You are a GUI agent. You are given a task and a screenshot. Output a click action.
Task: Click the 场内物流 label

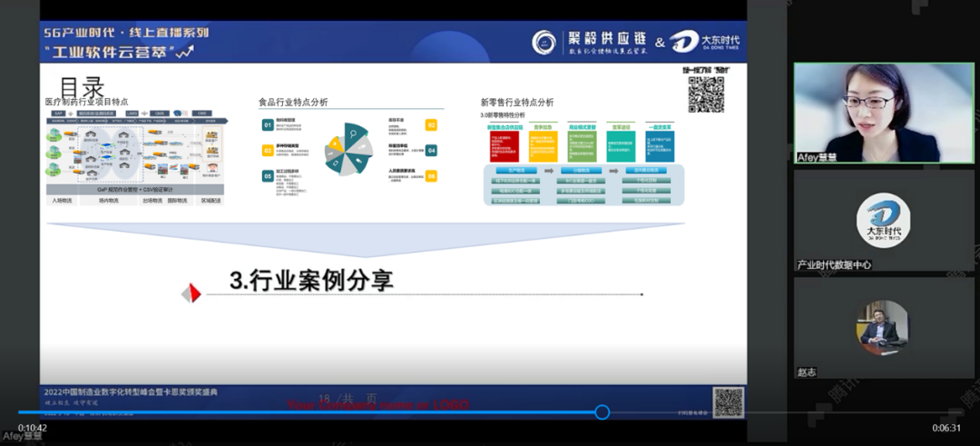click(109, 201)
